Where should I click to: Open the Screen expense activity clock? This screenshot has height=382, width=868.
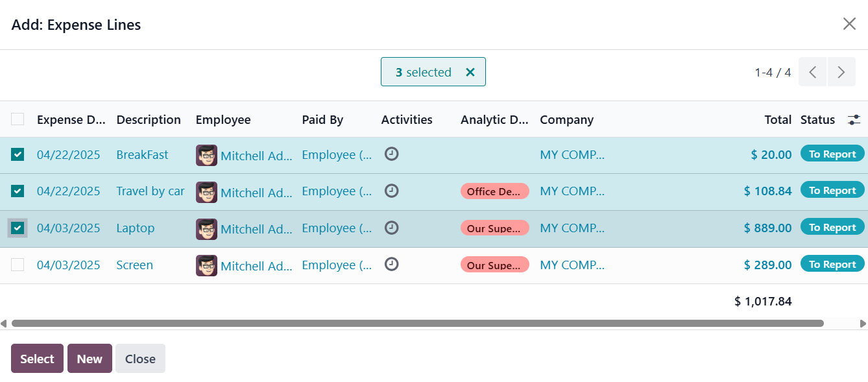pyautogui.click(x=391, y=265)
